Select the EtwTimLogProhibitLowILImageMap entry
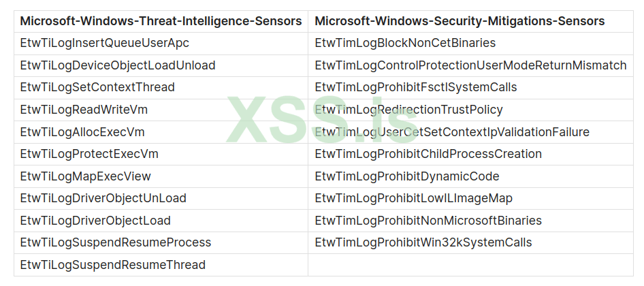Screen dimensions: 644x286 [414, 198]
